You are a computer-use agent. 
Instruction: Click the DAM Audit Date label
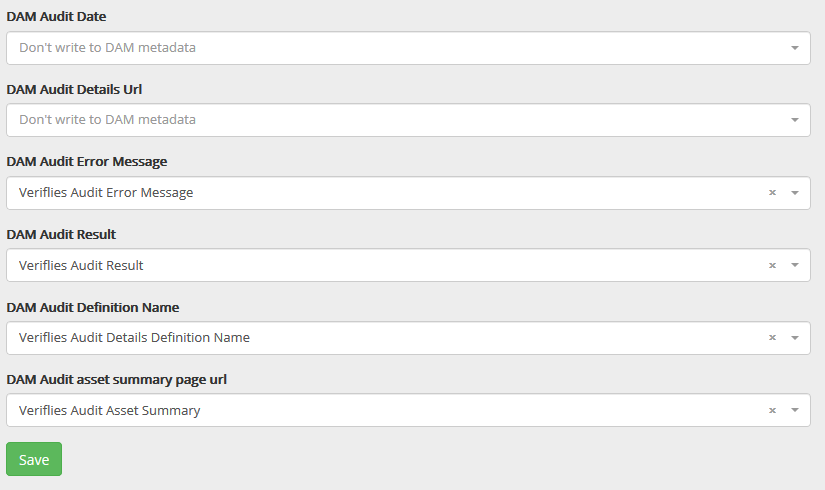56,17
